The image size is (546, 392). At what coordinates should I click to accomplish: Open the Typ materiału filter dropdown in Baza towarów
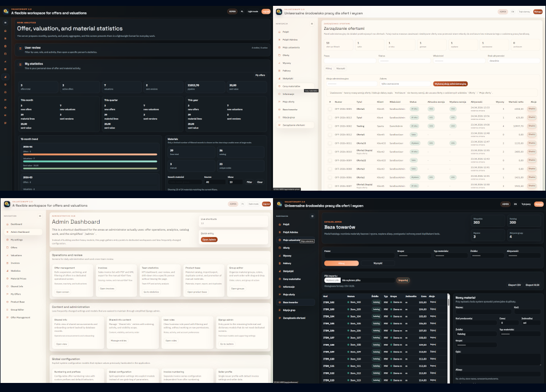click(x=451, y=256)
